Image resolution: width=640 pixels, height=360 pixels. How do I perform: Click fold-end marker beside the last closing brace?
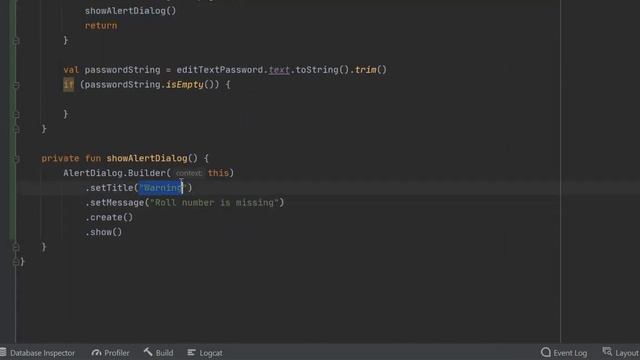16,262
